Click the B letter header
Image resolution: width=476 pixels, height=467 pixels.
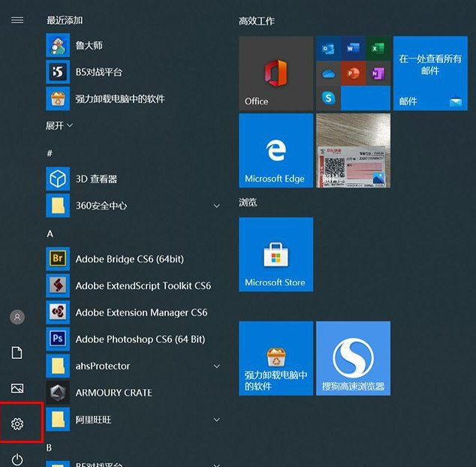[50, 448]
